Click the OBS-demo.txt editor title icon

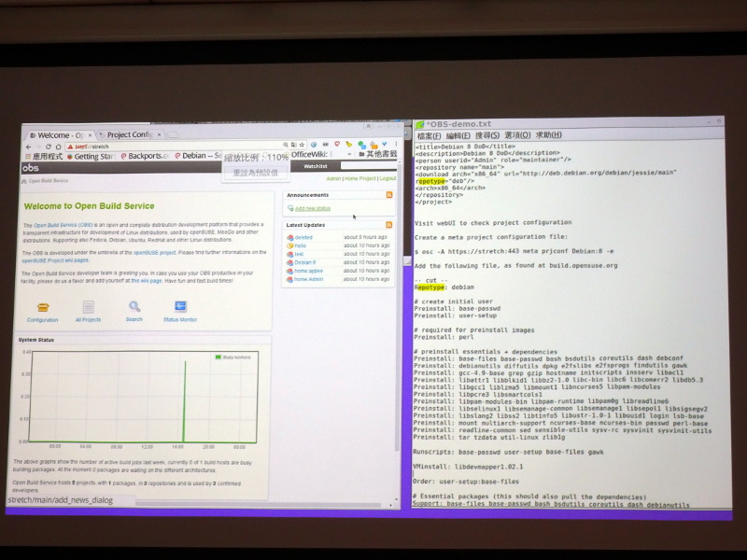pyautogui.click(x=419, y=125)
